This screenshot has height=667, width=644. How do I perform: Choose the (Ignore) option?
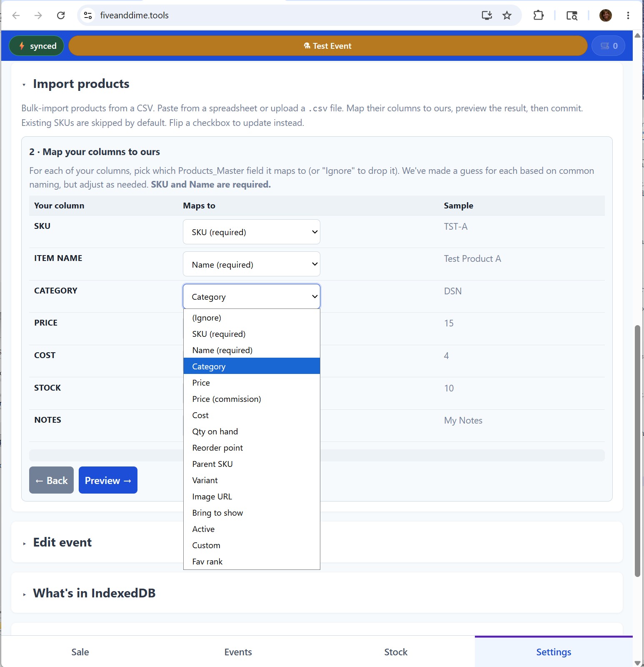[x=252, y=318]
